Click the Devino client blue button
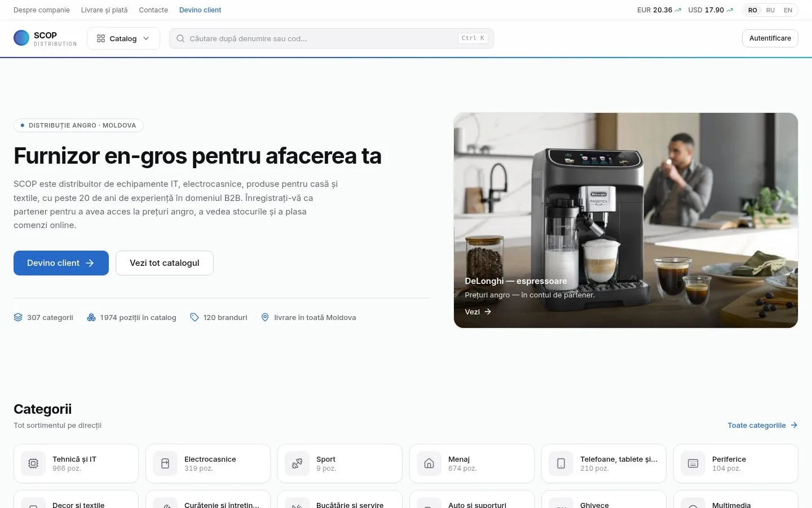 pos(61,263)
